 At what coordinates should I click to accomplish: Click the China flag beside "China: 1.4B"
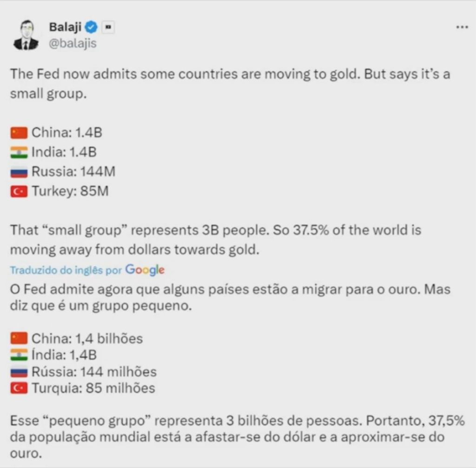point(19,133)
